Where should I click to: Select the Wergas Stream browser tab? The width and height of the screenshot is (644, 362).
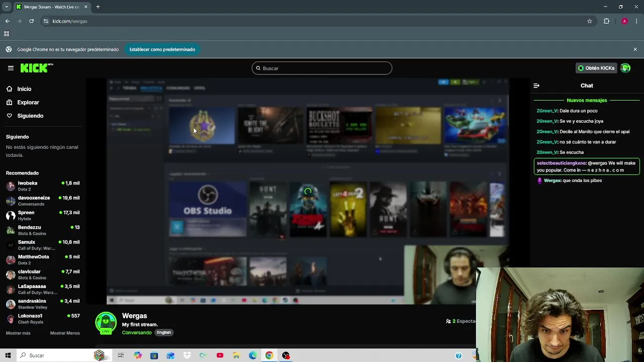(x=51, y=7)
